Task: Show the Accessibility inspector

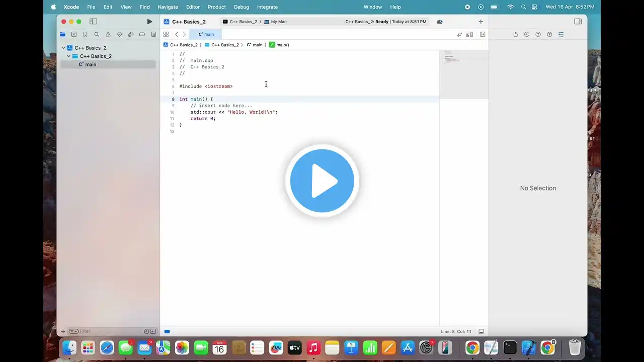Action: coord(549,34)
